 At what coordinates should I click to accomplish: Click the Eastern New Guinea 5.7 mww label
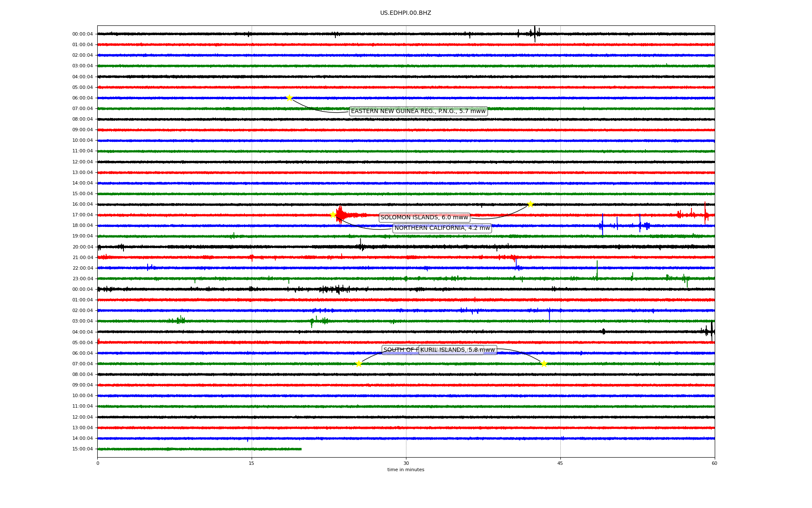coord(418,111)
